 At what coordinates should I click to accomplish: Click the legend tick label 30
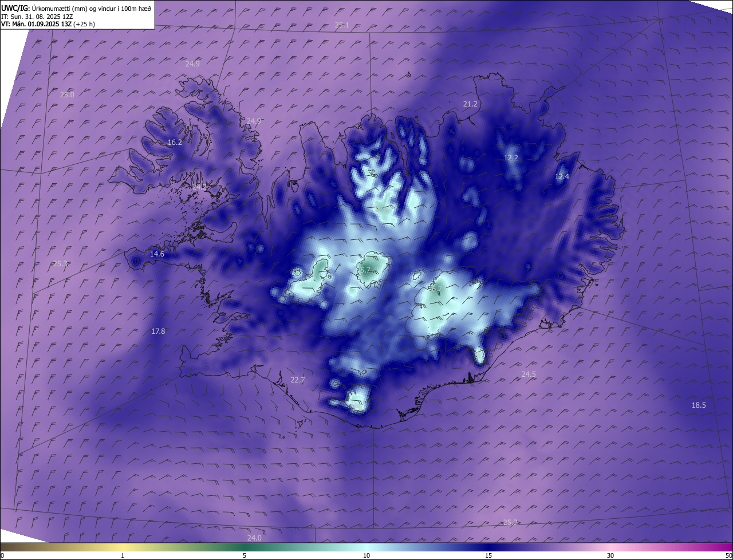coord(610,555)
